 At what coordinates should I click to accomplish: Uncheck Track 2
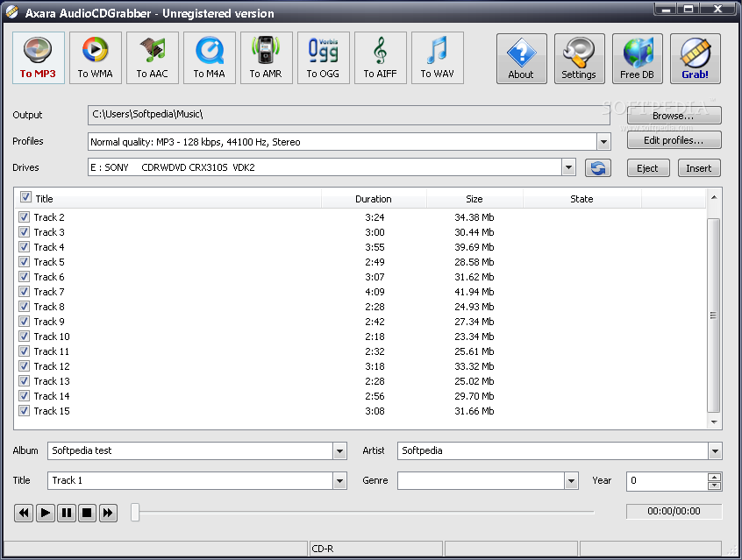tap(25, 217)
